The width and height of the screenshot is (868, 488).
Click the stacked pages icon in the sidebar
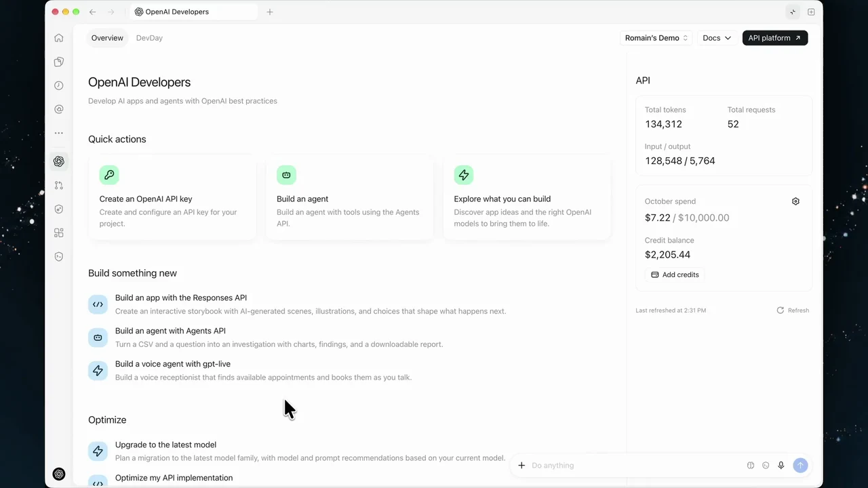[59, 62]
